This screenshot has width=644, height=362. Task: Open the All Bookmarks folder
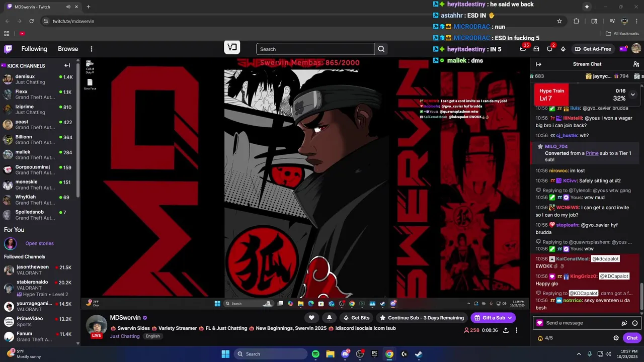tap(622, 34)
